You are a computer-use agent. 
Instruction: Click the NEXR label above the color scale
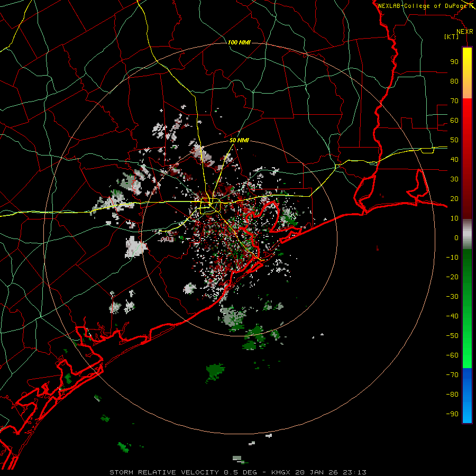465,32
